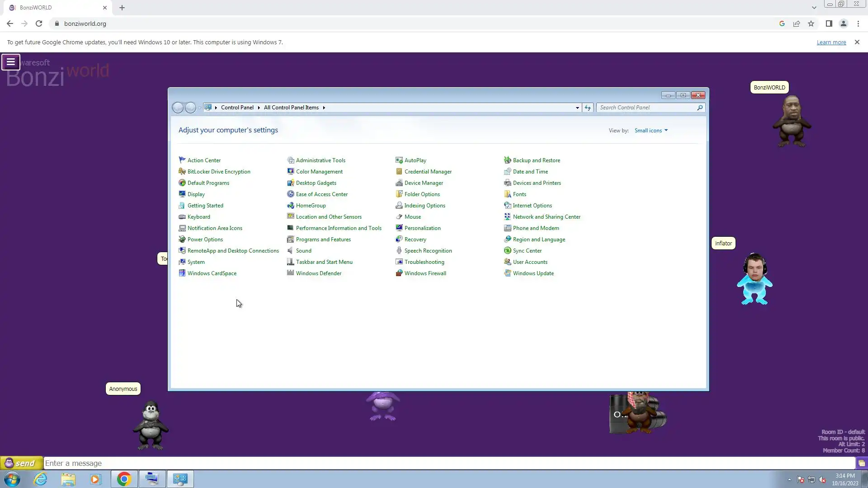Expand the All Control Panel Items breadcrumb arrow
The image size is (868, 488).
pos(324,108)
